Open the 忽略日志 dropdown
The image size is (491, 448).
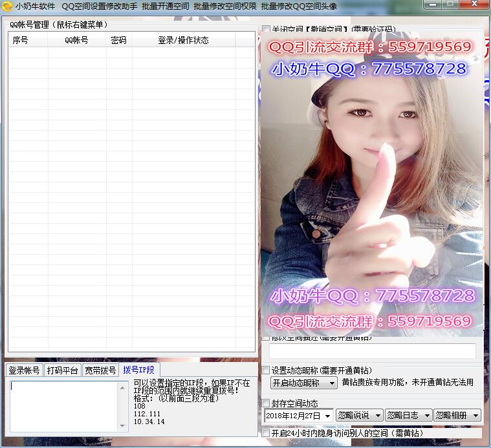click(426, 416)
